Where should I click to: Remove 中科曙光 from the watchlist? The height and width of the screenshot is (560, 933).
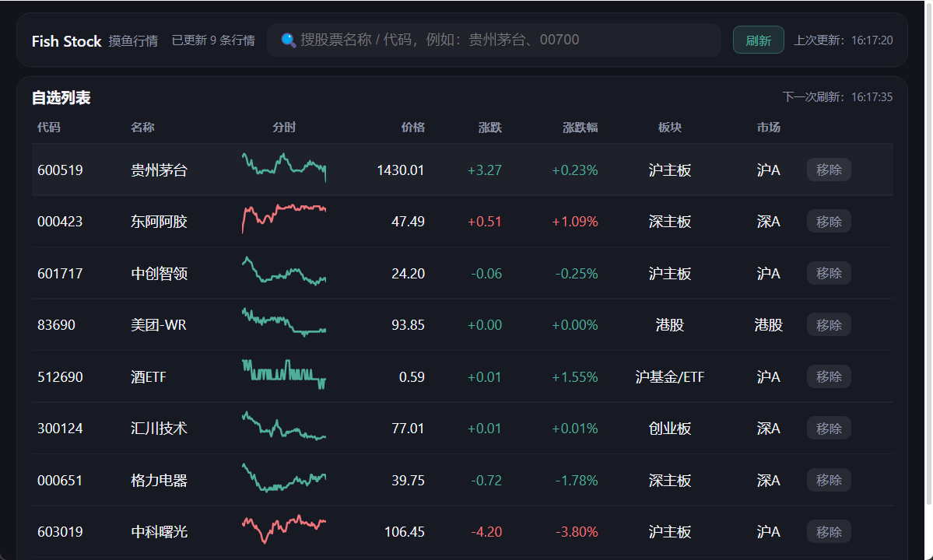point(829,532)
